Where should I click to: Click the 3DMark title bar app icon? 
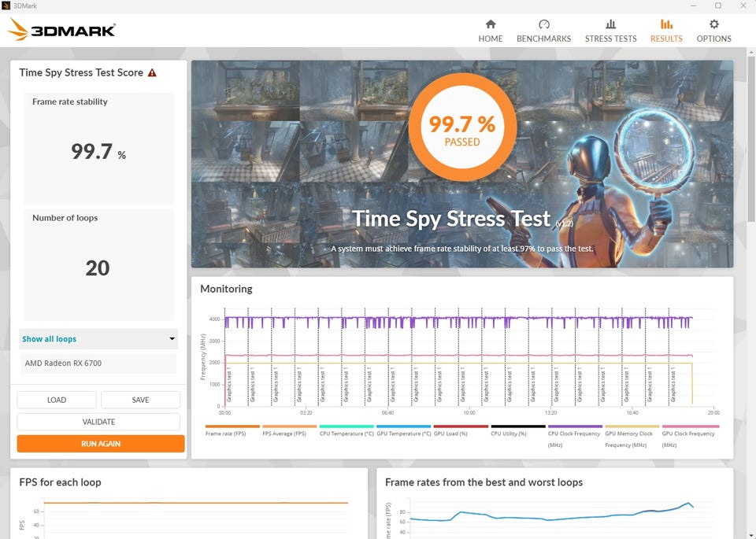[6, 6]
